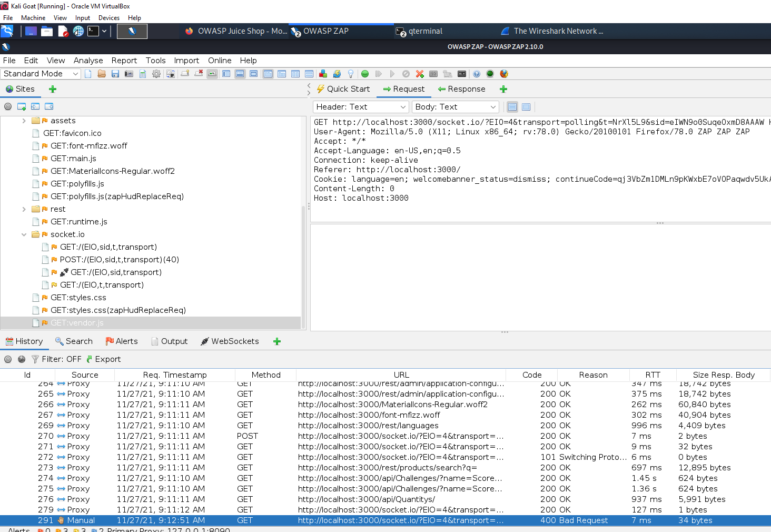The height and width of the screenshot is (532, 771).
Task: Open Session Properties from the toolbar
Action: [143, 74]
